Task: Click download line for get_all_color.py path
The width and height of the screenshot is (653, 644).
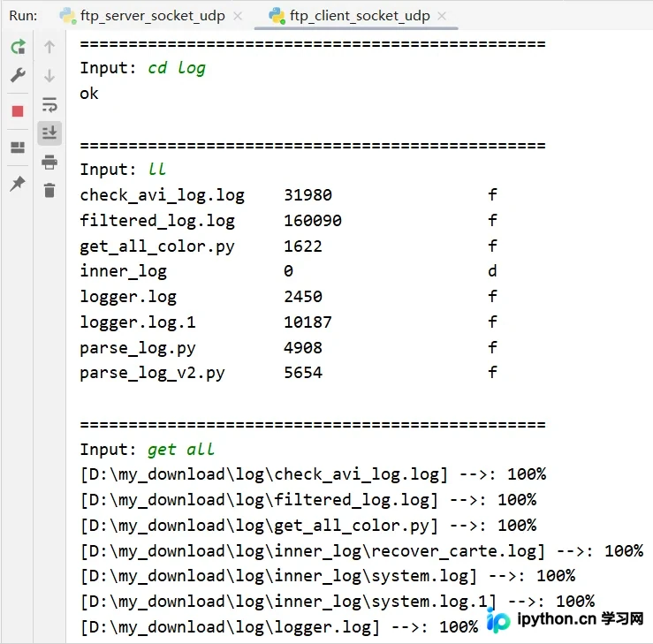Action: point(308,526)
